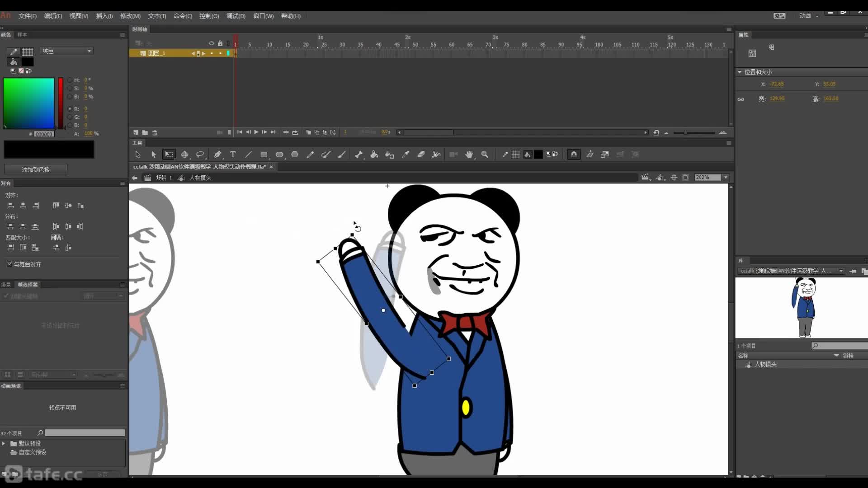Click the align left edges icon

pyautogui.click(x=10, y=206)
